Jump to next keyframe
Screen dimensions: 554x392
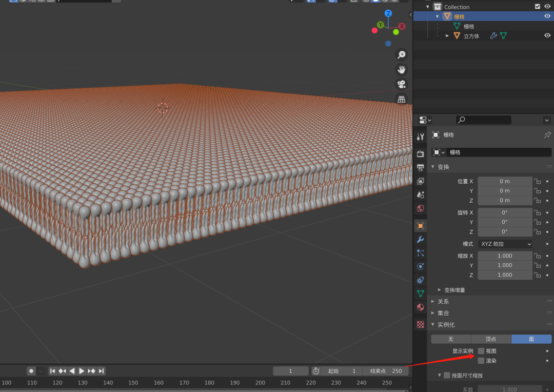coord(91,371)
